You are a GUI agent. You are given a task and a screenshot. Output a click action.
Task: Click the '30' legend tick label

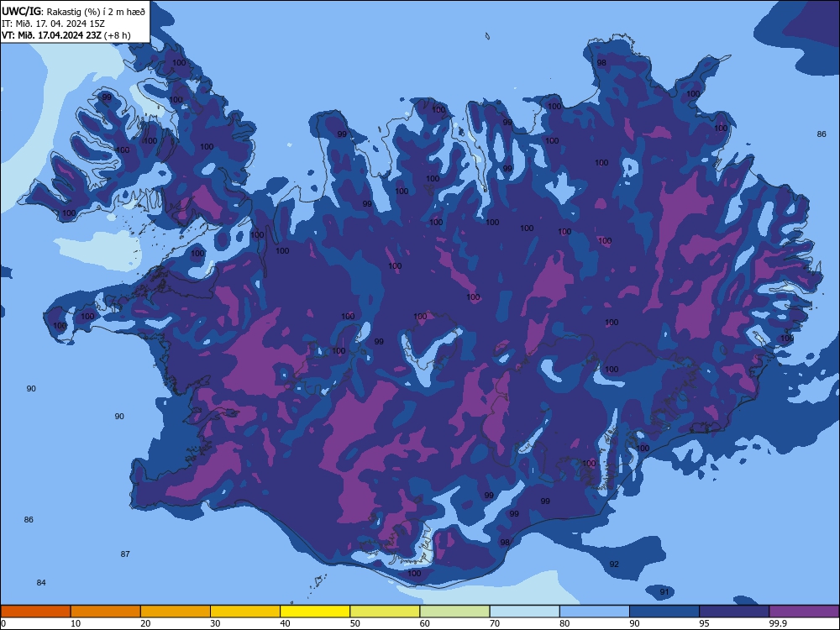click(x=215, y=623)
